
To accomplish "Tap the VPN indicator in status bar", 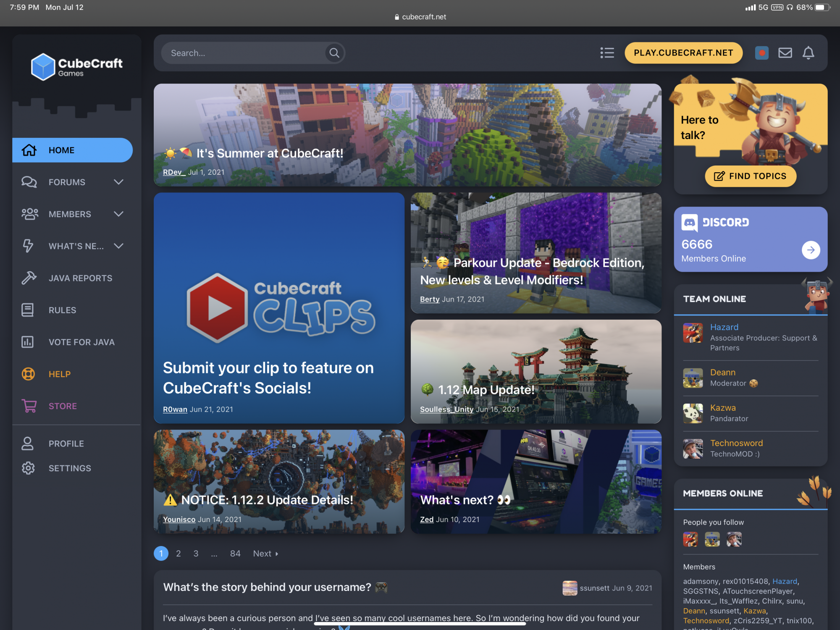I will click(777, 7).
